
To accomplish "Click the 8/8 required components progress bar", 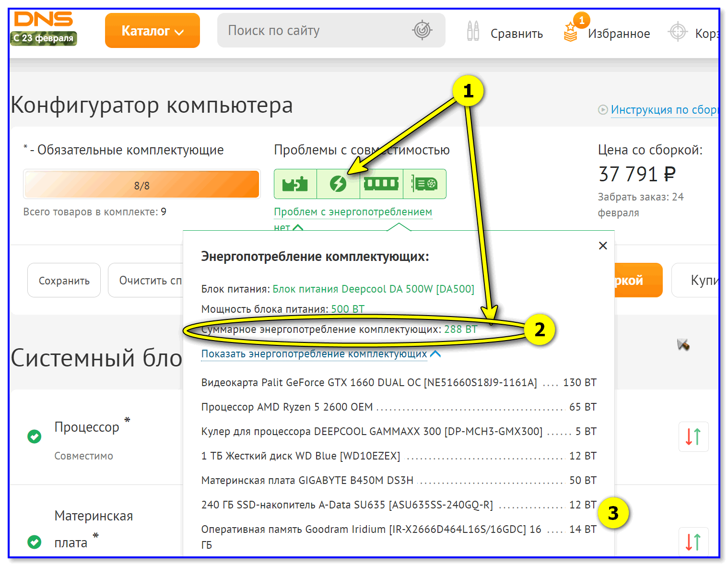I will (x=142, y=184).
